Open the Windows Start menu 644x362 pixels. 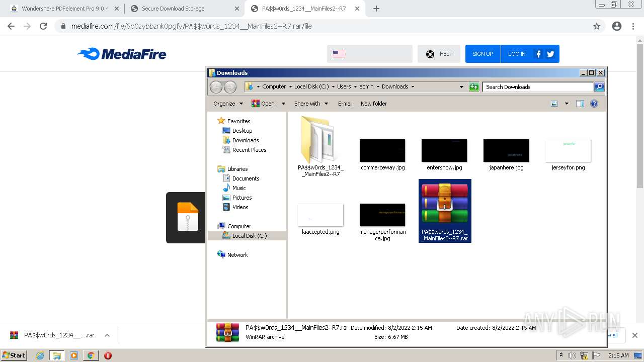pyautogui.click(x=14, y=355)
